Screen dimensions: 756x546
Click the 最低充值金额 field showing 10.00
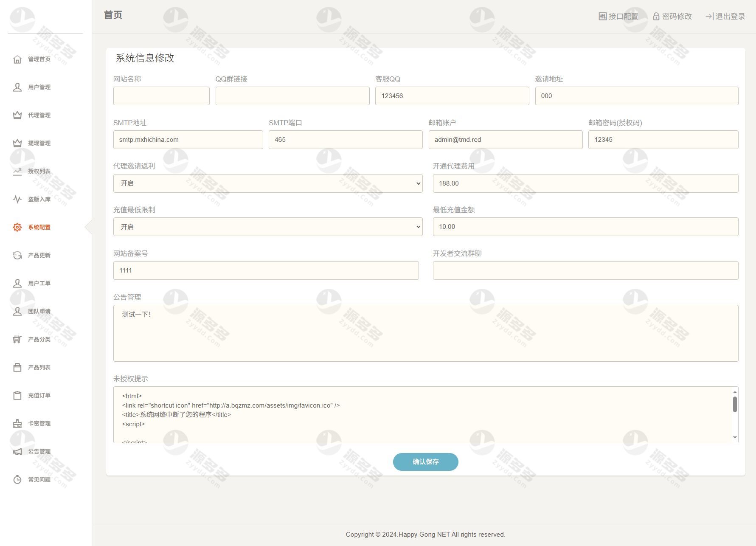[x=586, y=227]
